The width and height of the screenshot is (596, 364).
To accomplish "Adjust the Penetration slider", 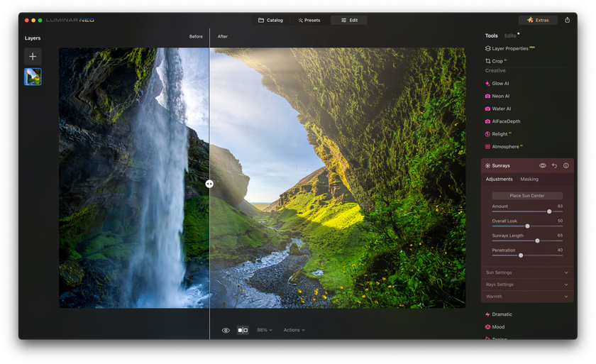I will click(x=521, y=255).
